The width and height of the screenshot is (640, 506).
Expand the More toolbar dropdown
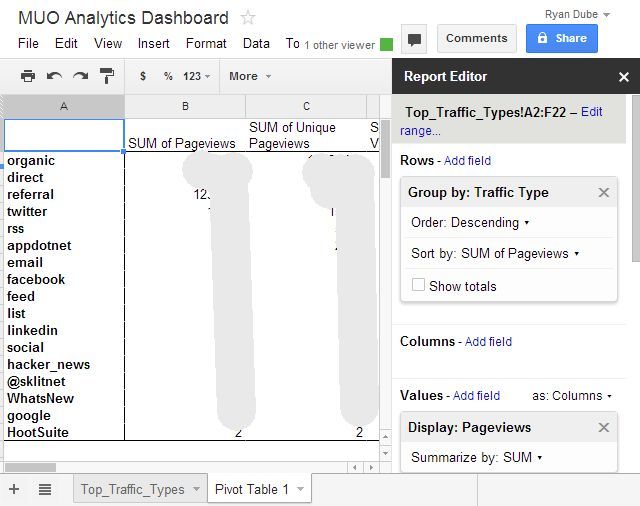(x=250, y=76)
